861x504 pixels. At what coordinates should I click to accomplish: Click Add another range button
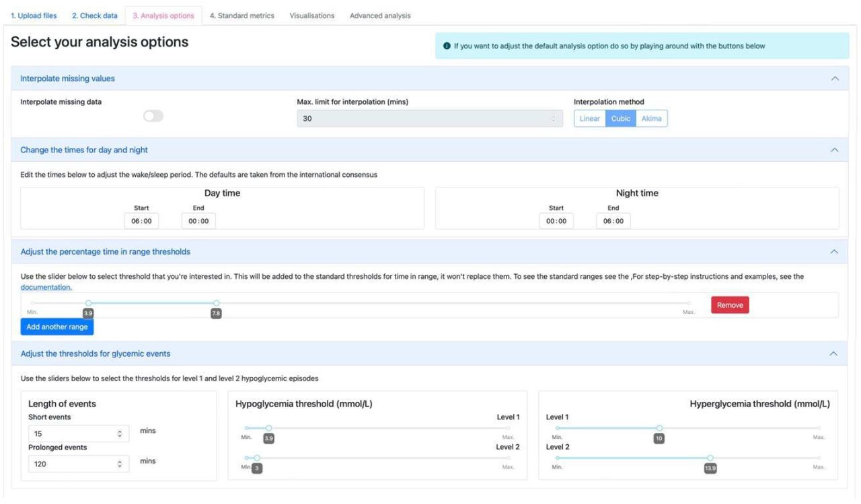click(57, 327)
